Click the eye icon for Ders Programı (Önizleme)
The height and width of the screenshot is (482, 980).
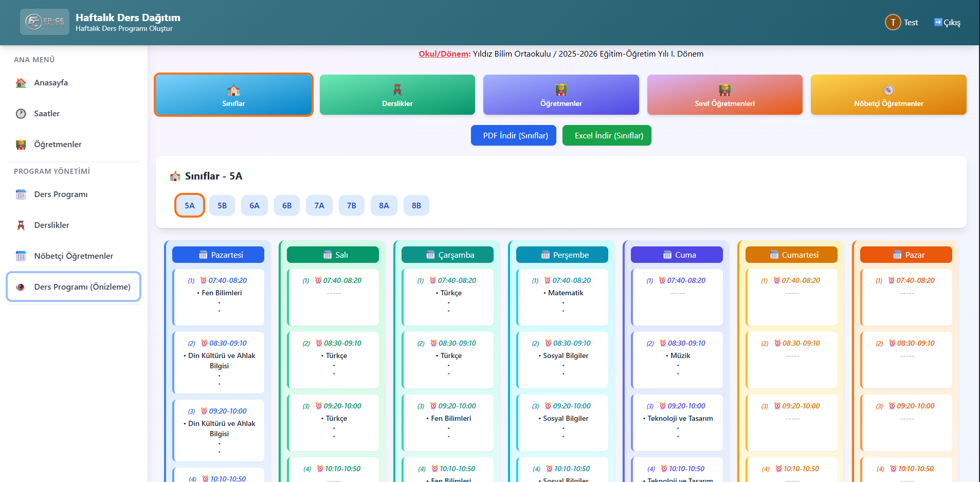pyautogui.click(x=21, y=287)
